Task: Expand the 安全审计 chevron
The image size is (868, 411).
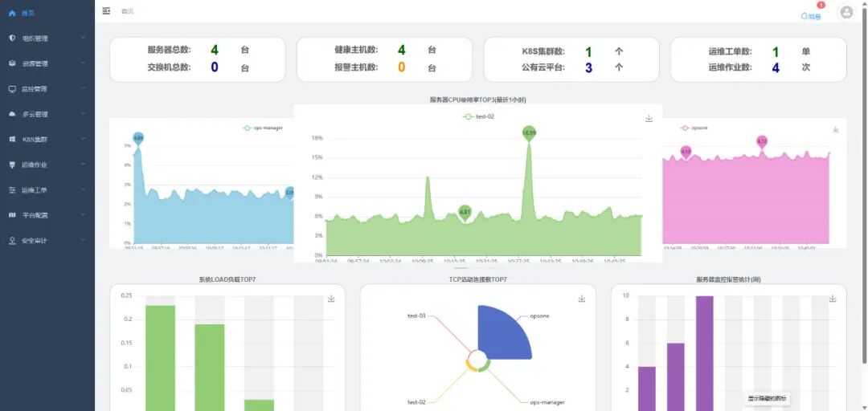Action: click(x=83, y=240)
